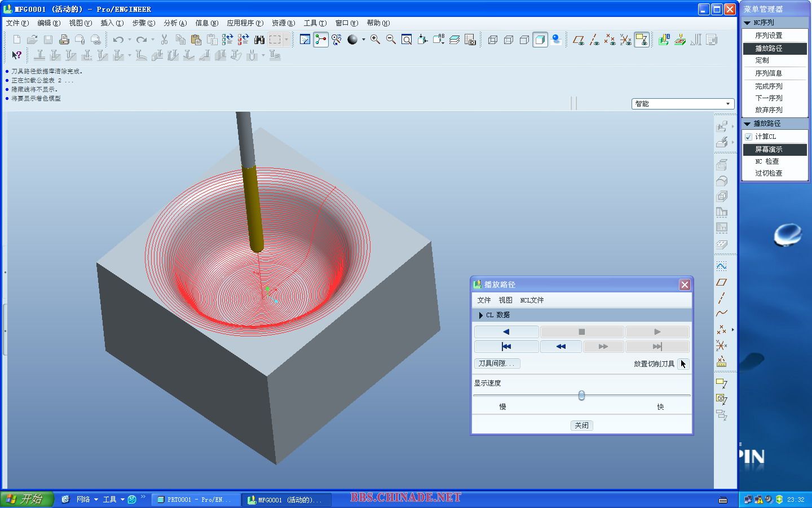
Task: Open the 分析 menu
Action: [x=174, y=23]
